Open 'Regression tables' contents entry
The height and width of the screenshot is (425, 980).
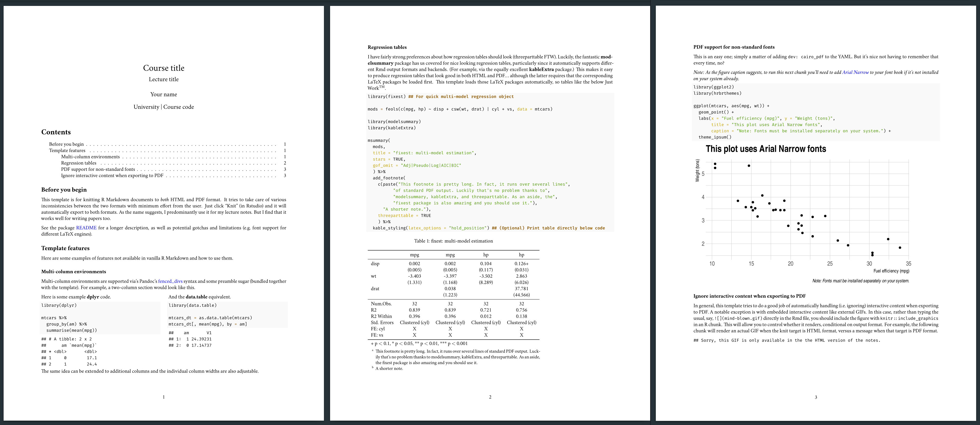click(78, 163)
